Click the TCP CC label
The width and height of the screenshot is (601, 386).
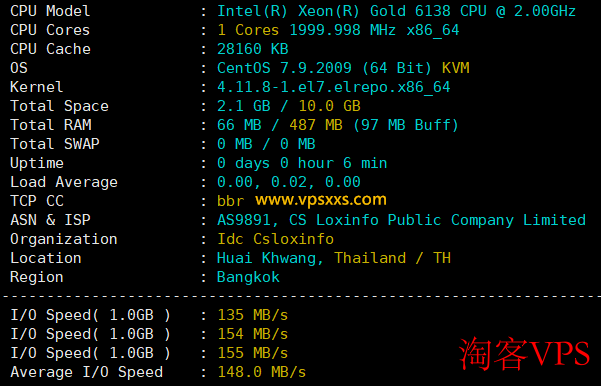coord(37,201)
